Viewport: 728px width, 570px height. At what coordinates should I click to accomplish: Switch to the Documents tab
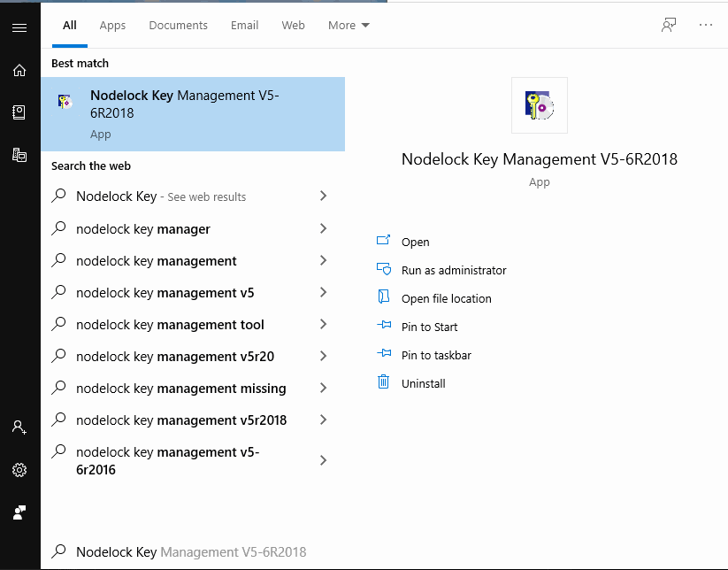pyautogui.click(x=178, y=26)
